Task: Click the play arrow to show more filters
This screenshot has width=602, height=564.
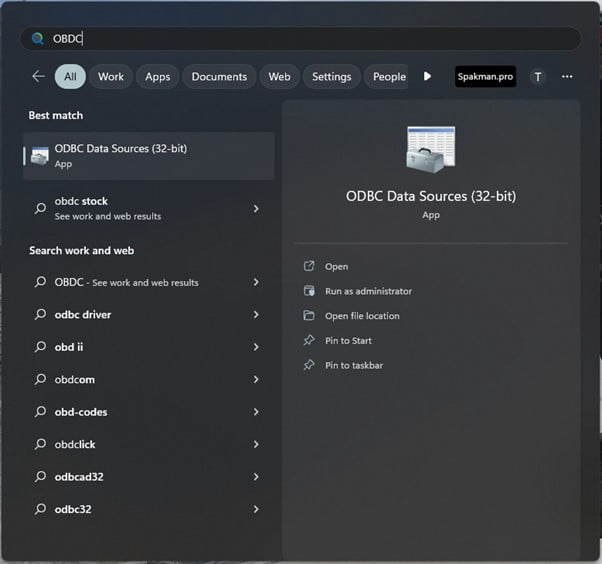Action: coord(428,76)
